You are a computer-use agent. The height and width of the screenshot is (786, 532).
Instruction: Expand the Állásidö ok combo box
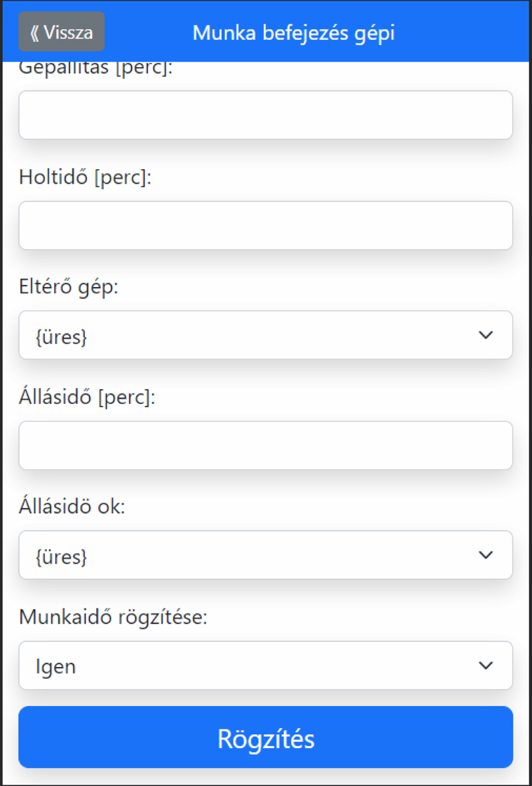click(x=265, y=555)
